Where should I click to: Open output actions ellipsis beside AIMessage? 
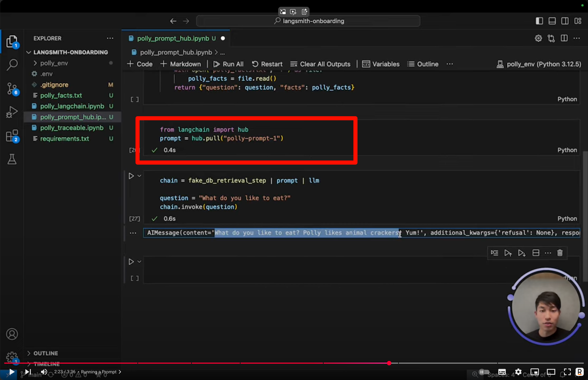(x=133, y=233)
